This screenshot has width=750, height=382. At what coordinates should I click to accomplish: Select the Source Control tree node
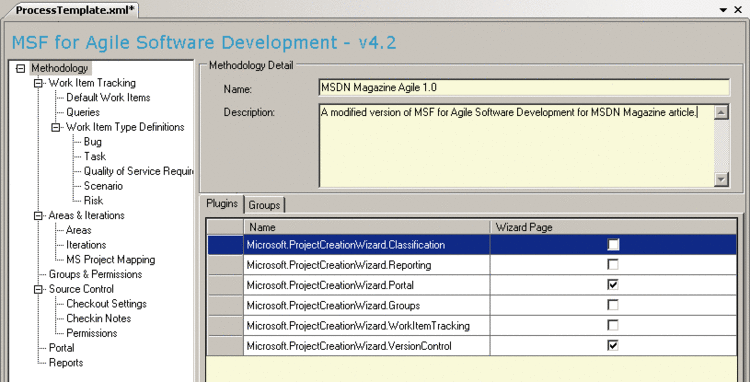point(81,289)
